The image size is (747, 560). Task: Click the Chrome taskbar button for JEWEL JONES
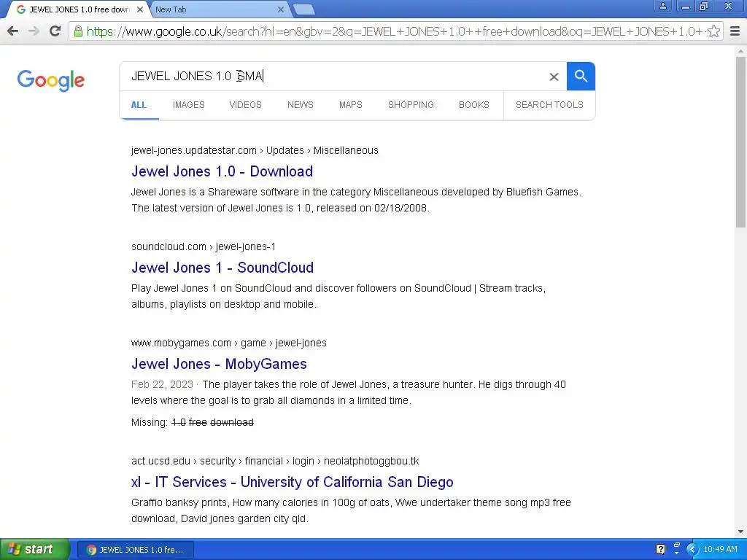(x=136, y=550)
